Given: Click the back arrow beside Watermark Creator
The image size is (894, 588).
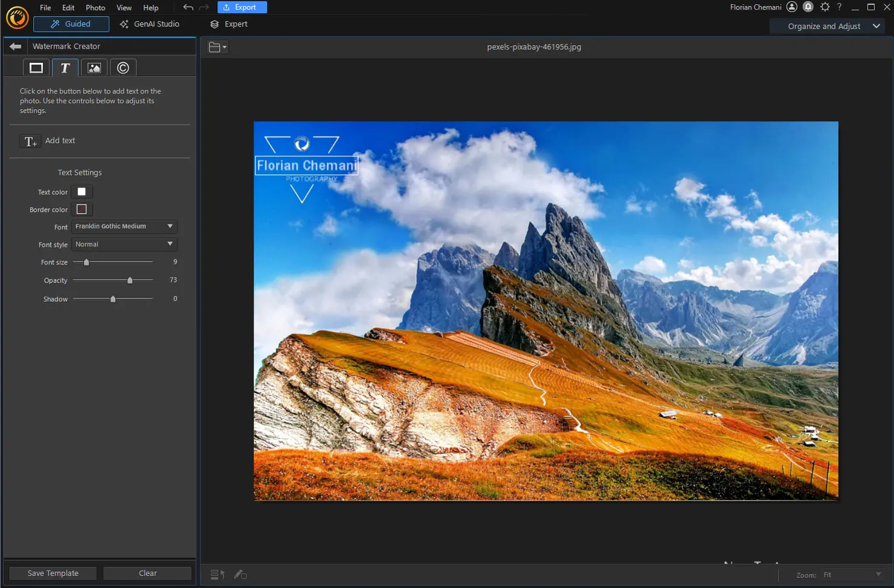Looking at the screenshot, I should (14, 46).
